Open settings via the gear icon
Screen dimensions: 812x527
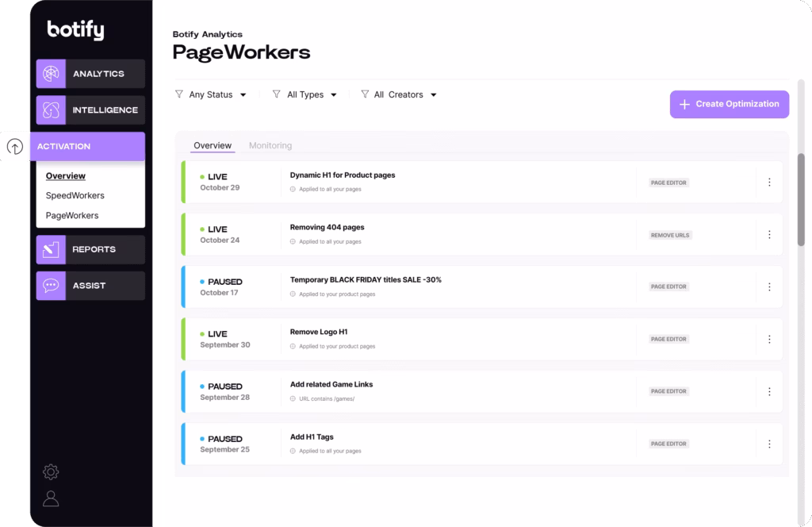click(x=51, y=472)
